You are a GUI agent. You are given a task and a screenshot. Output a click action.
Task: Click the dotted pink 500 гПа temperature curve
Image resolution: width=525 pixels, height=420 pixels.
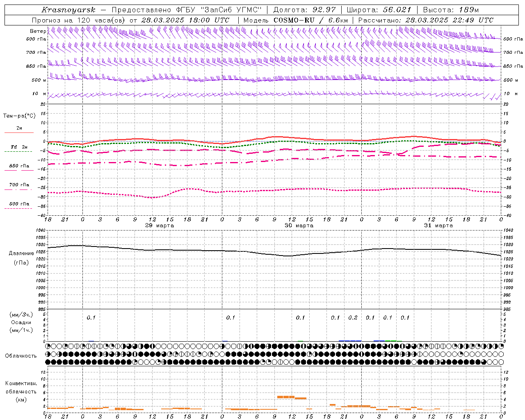tap(274, 190)
